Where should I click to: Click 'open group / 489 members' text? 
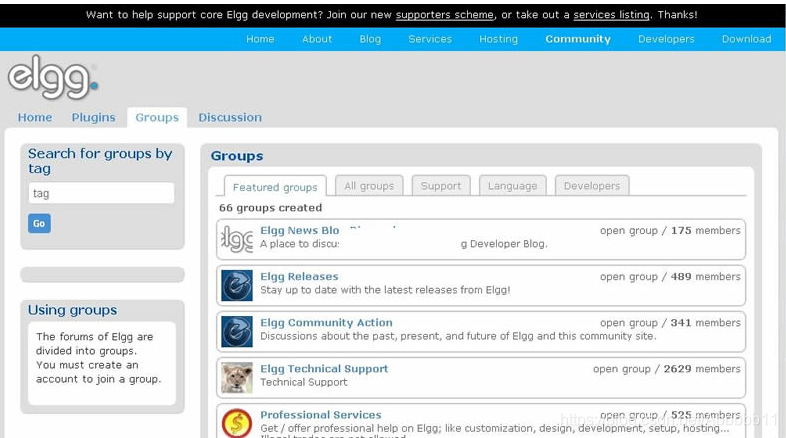(670, 277)
